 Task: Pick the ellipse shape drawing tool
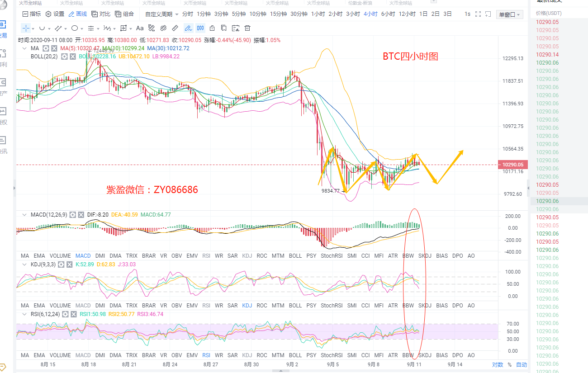[x=75, y=28]
